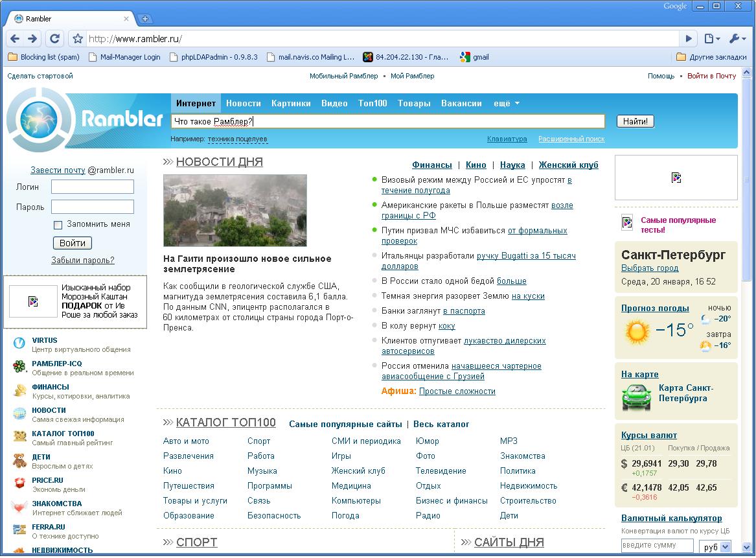Open the 84.204.22.130 bookmark
This screenshot has height=558, width=756.
pyautogui.click(x=406, y=57)
